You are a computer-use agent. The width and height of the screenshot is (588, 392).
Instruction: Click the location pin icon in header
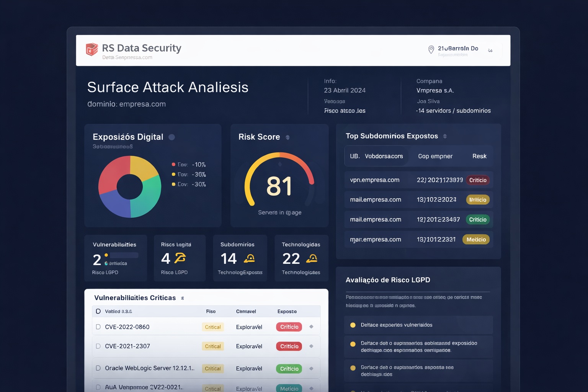[x=431, y=49]
